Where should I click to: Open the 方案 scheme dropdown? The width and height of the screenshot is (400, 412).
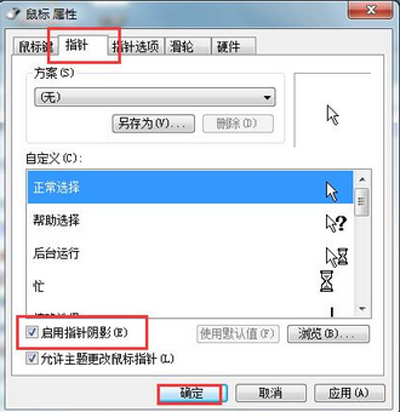coord(155,97)
